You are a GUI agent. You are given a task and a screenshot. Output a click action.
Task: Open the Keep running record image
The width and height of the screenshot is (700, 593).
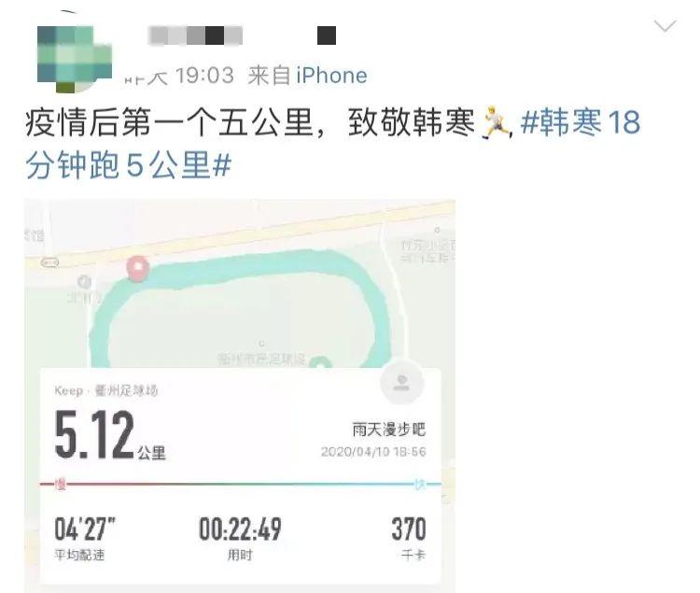pos(240,396)
